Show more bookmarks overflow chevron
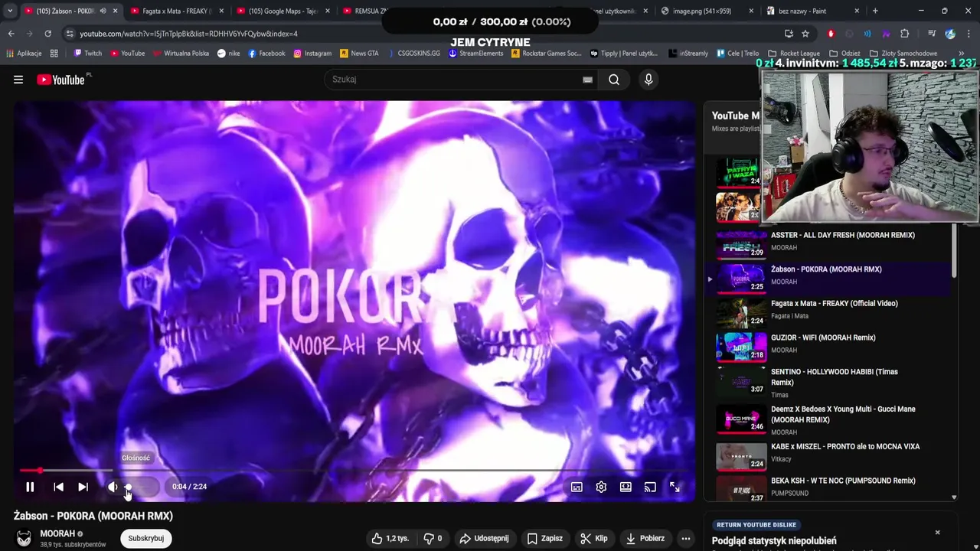 coord(961,54)
